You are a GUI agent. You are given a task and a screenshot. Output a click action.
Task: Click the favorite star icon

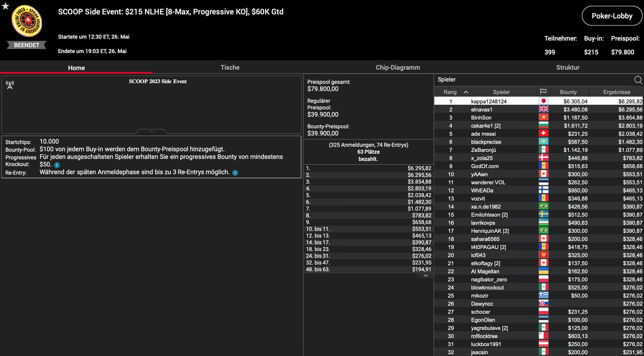5,6
